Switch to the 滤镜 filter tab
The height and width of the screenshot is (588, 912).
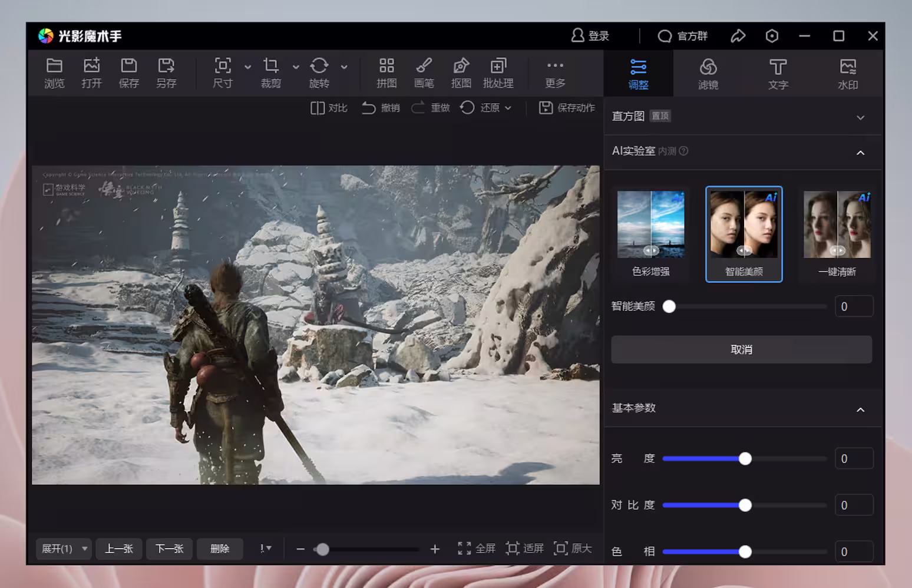[708, 74]
